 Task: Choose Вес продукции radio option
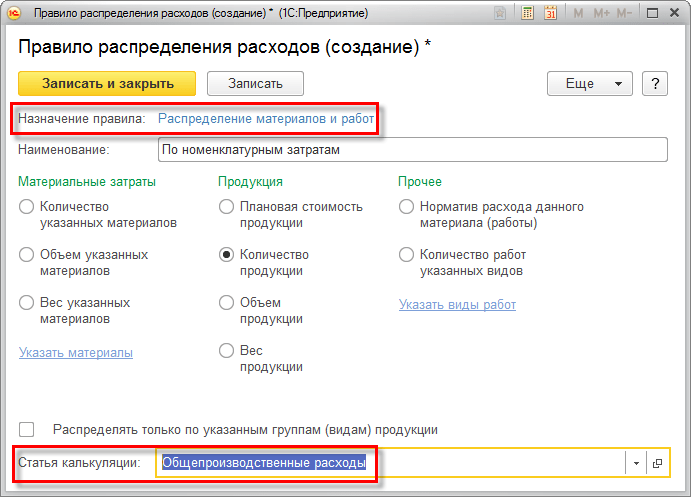[227, 351]
